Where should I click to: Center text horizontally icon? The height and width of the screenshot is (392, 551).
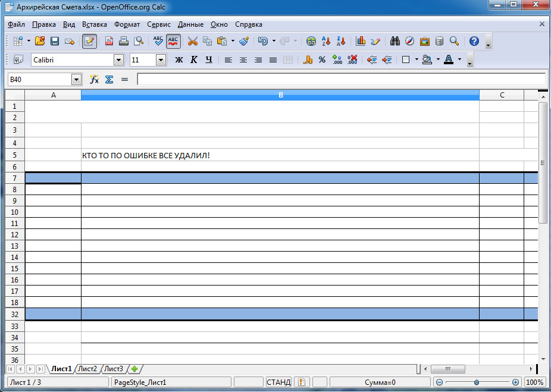[x=243, y=59]
